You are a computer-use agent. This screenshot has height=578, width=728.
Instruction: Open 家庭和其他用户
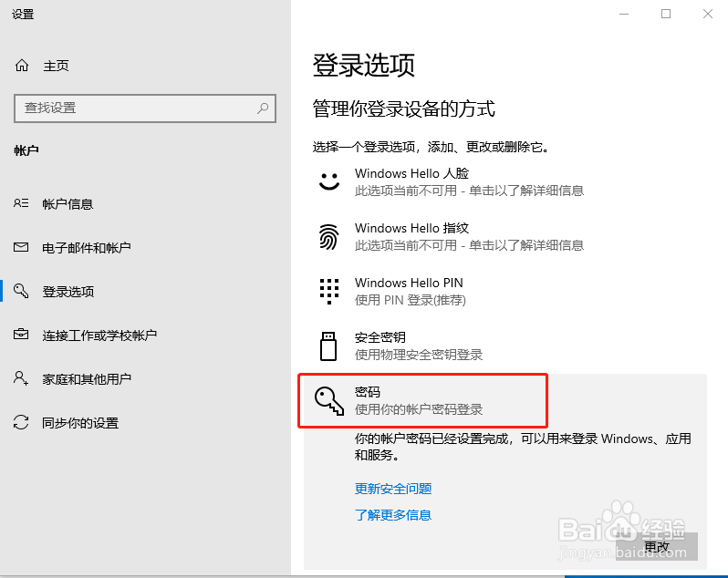point(87,379)
